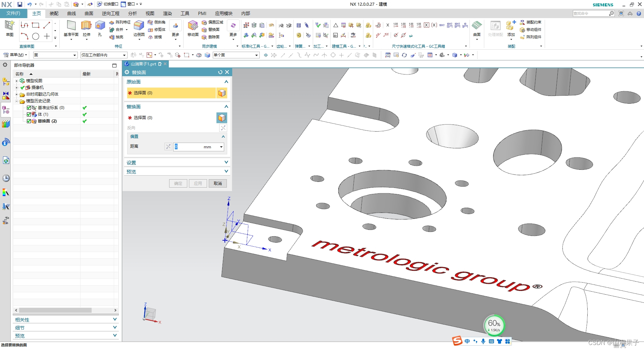Toggle 反向 reverse direction button

point(223,128)
